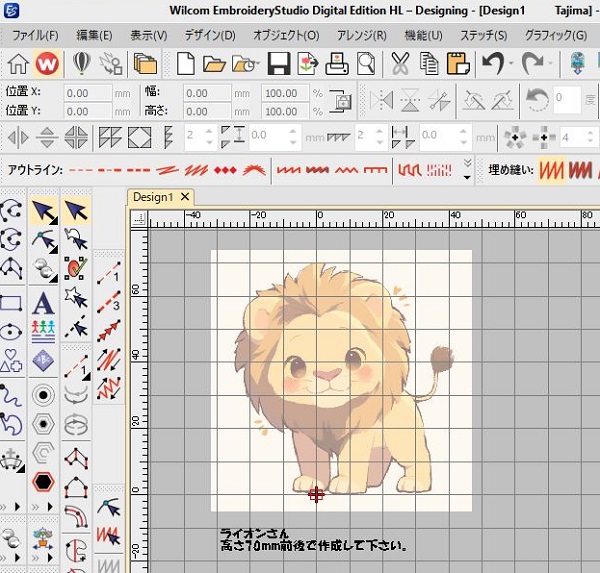The height and width of the screenshot is (573, 600).
Task: Close the Design1 tab
Action: pyautogui.click(x=185, y=197)
